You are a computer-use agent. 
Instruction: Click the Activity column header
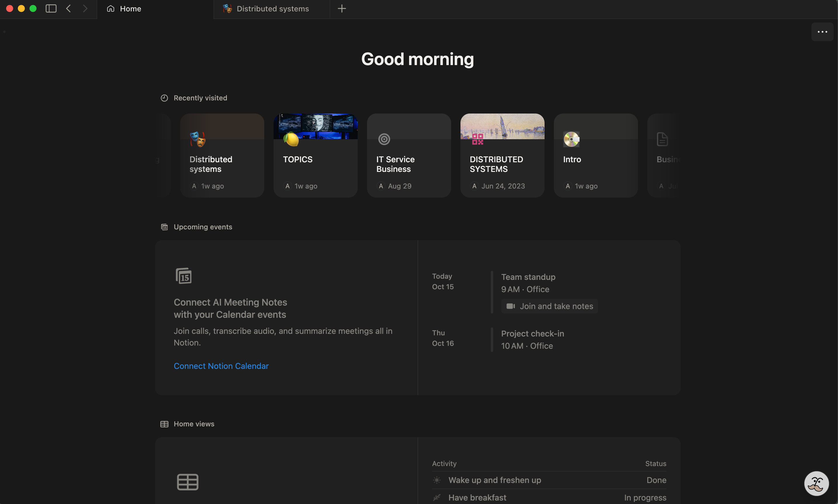point(444,464)
